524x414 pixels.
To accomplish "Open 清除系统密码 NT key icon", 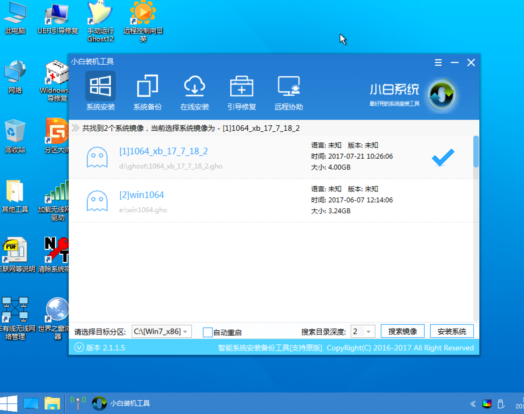I will [x=54, y=255].
